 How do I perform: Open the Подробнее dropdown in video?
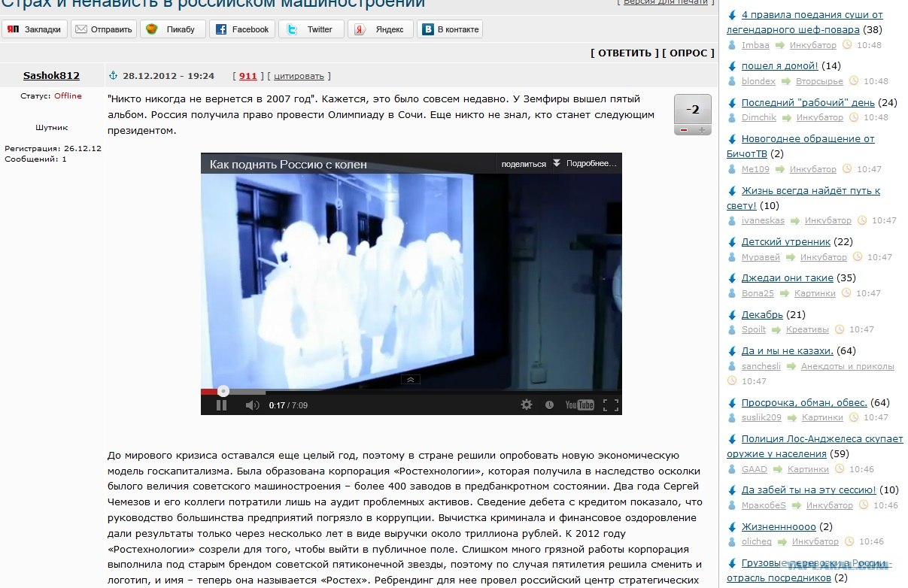point(585,163)
